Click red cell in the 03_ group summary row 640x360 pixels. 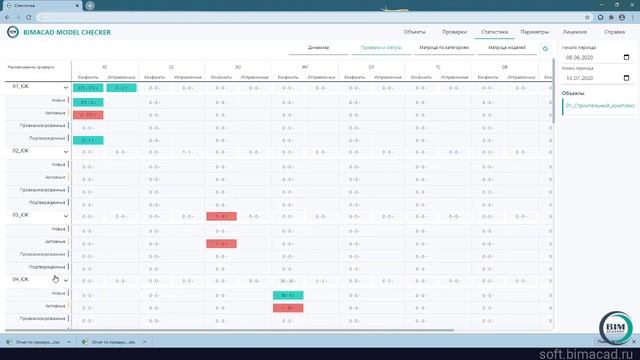[222, 216]
